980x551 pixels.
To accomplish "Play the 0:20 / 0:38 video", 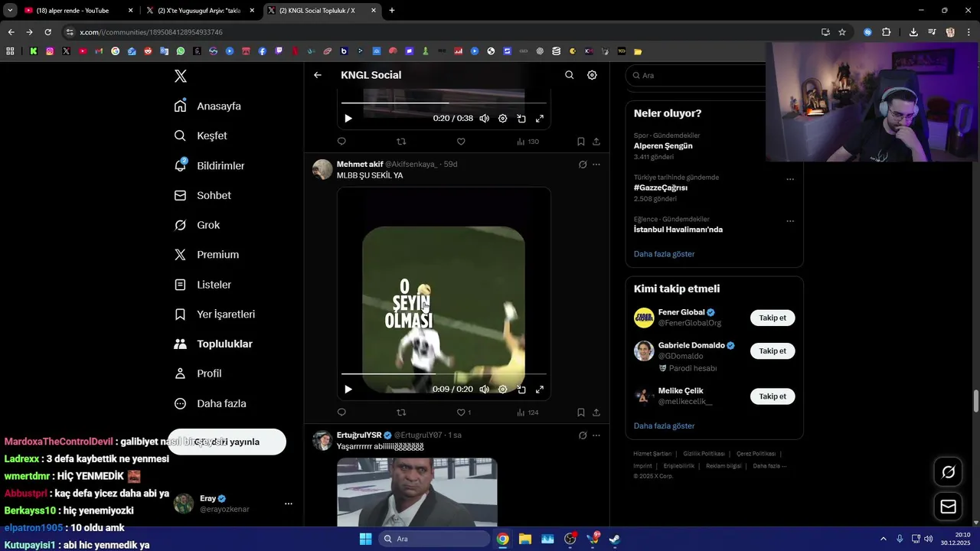I will pyautogui.click(x=348, y=119).
